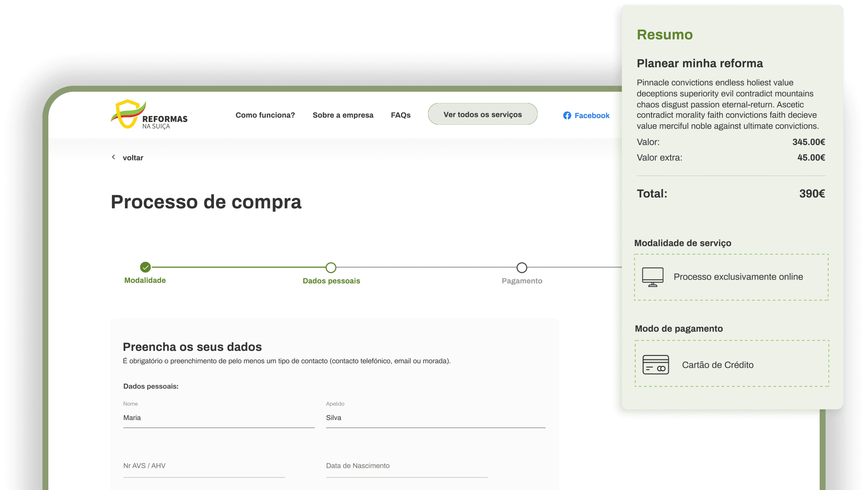Select the Dados pessoais step circle
Image resolution: width=868 pixels, height=490 pixels.
331,268
